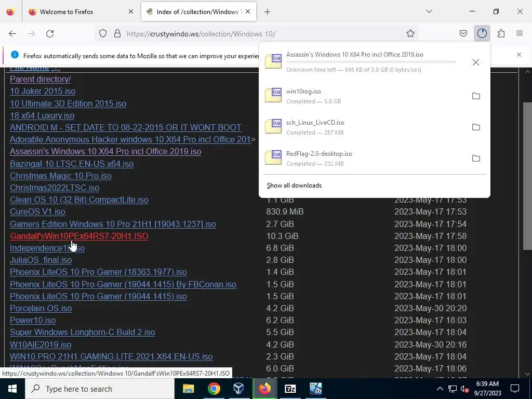Download Power10.iso

click(33, 320)
